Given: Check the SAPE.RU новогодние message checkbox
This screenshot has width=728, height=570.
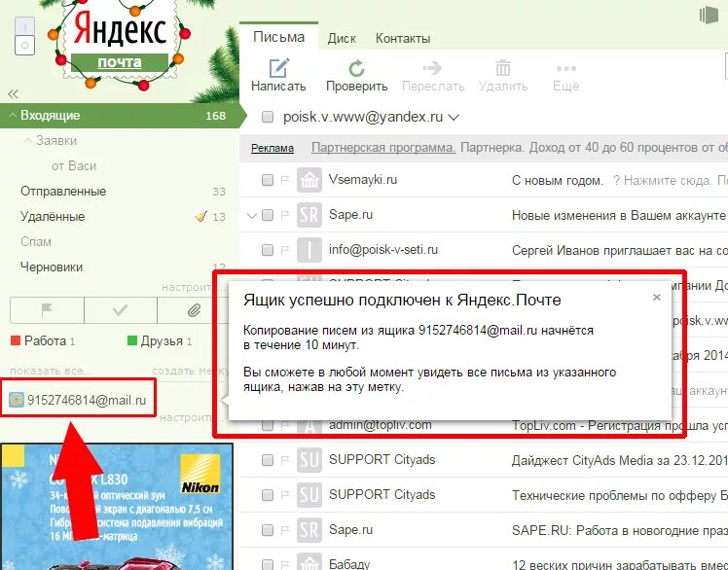Looking at the screenshot, I should coord(268,530).
